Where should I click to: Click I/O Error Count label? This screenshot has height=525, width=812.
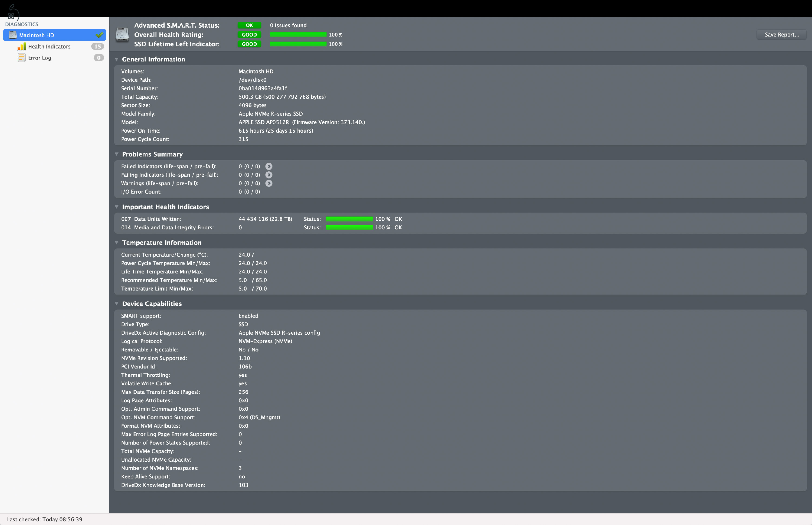click(141, 192)
